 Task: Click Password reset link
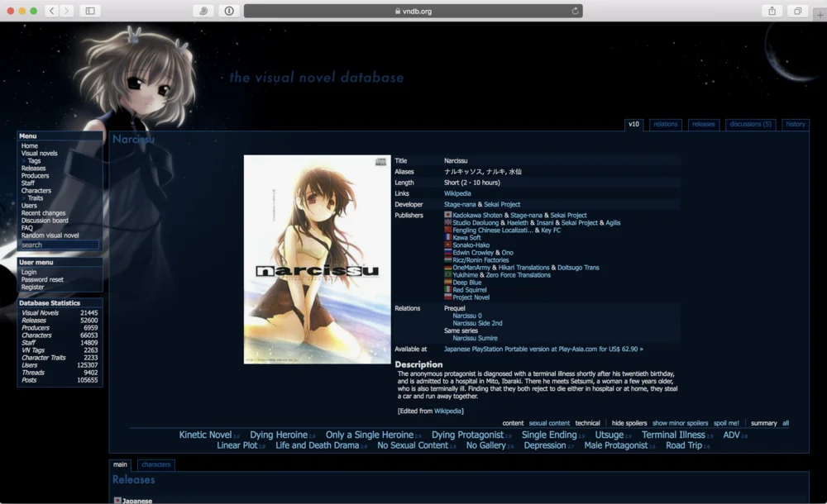pos(42,279)
